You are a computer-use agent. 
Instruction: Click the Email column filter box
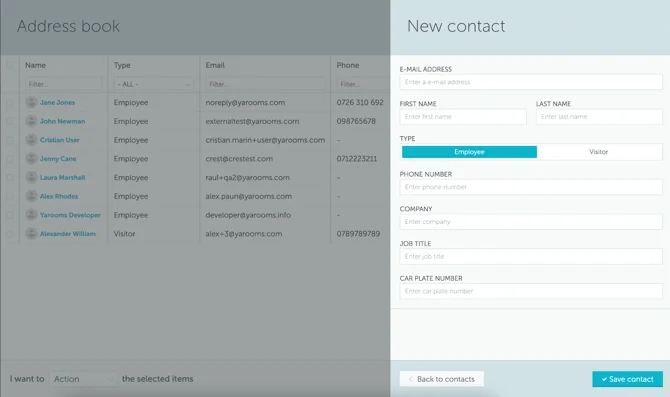tap(265, 84)
